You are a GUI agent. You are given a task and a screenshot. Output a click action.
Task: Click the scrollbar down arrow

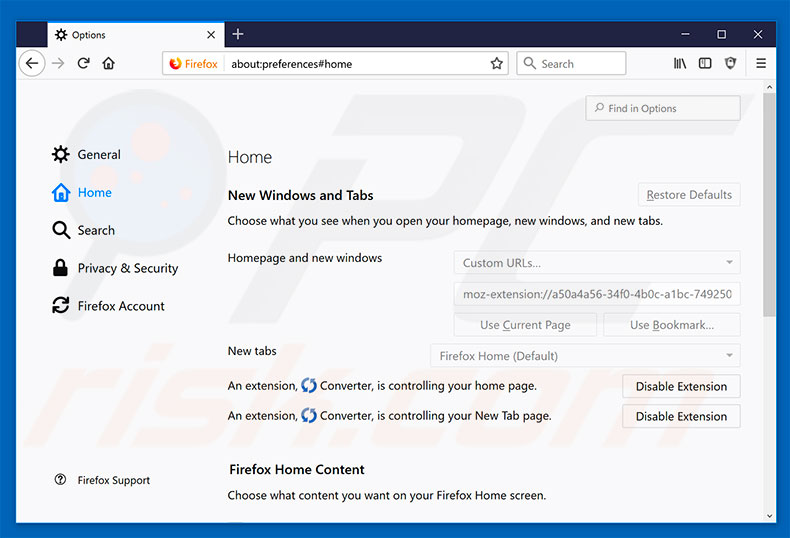pos(769,516)
